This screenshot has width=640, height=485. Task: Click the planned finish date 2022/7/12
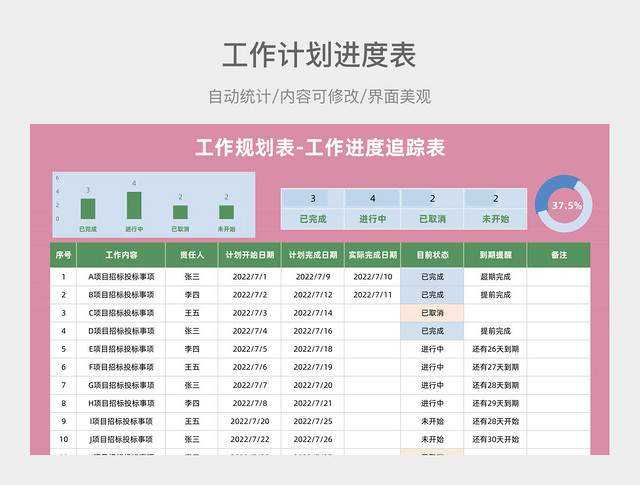(313, 295)
